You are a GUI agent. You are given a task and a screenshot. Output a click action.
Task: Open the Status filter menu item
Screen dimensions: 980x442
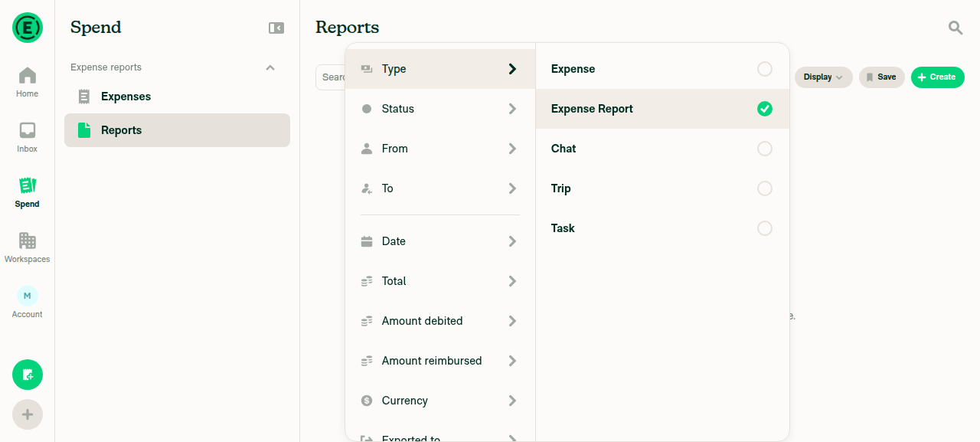[x=440, y=109]
